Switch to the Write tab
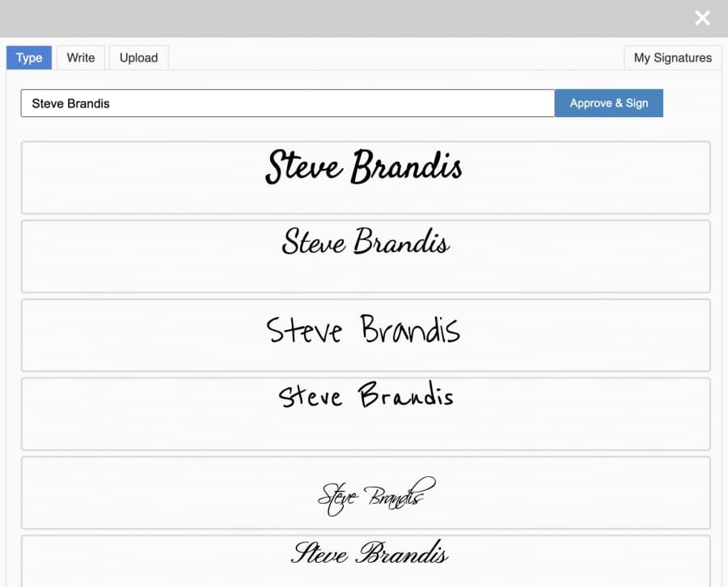The image size is (728, 587). (81, 57)
